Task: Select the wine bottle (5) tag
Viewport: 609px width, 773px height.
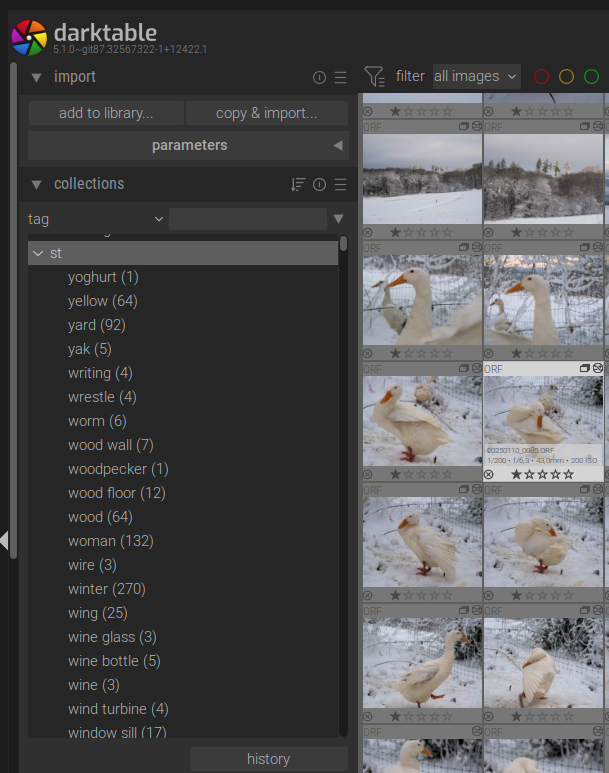Action: (114, 661)
